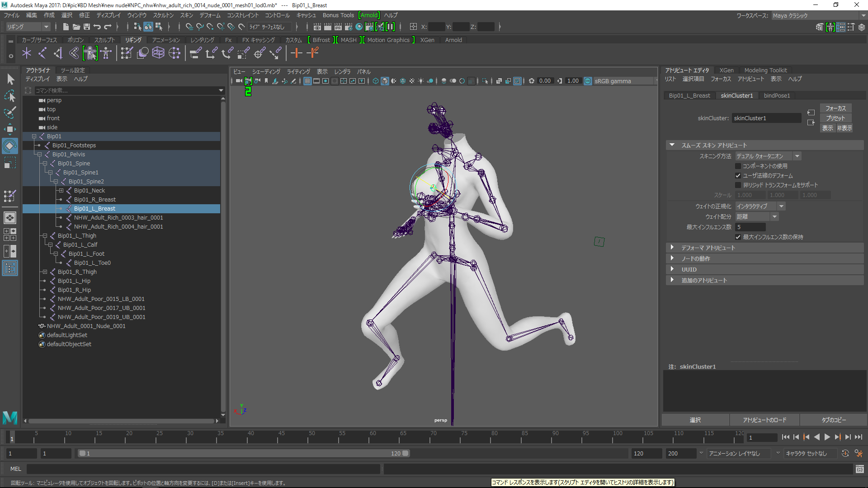Click the アトリビュートのロード button
Viewport: 868px width, 488px height.
pyautogui.click(x=764, y=420)
